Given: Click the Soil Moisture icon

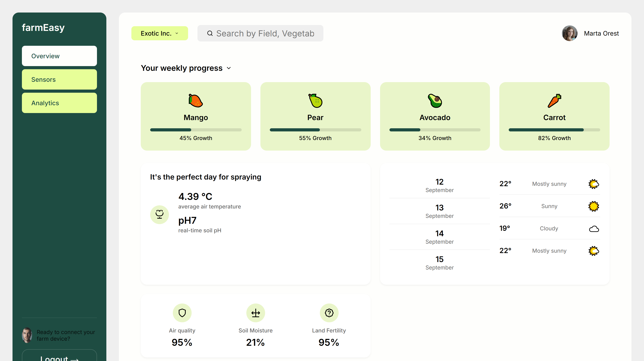Looking at the screenshot, I should pos(256,313).
